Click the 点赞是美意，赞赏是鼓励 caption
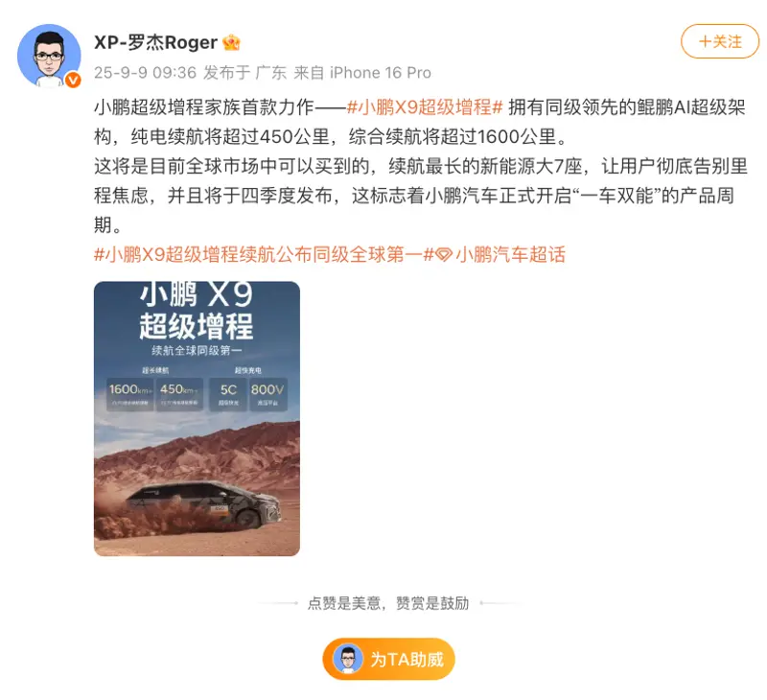The image size is (767, 700). (x=388, y=603)
